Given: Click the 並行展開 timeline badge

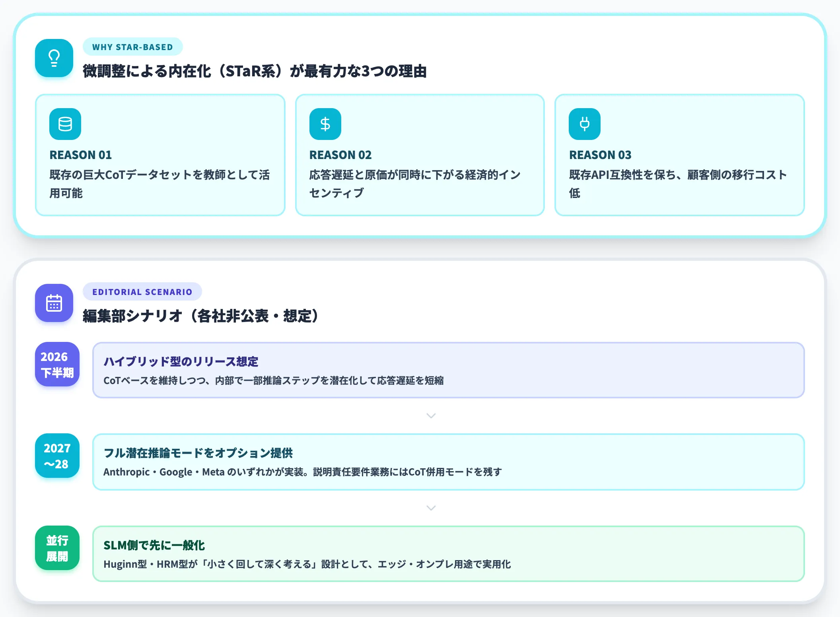Looking at the screenshot, I should [57, 548].
